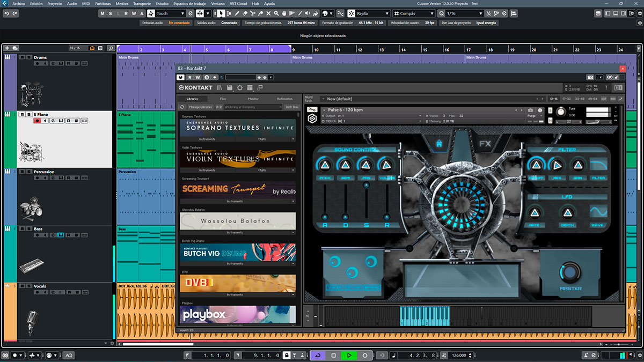
Task: Toggle Write automation W in Kontakt window
Action: pyautogui.click(x=198, y=77)
